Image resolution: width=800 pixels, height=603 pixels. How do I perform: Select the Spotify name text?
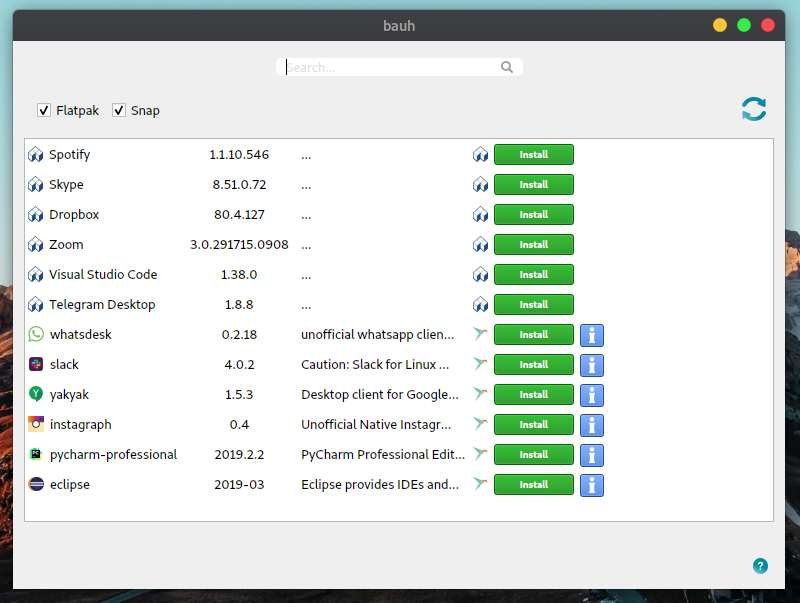click(x=69, y=155)
